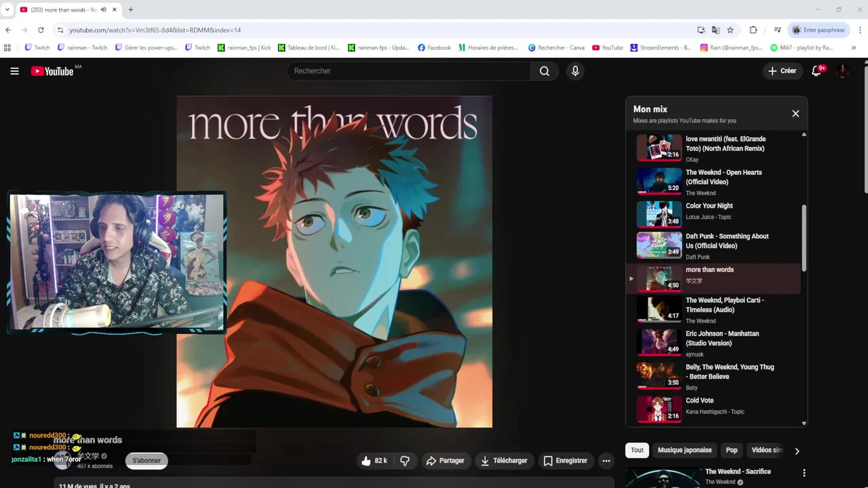Open the notifications bell
Viewport: 868px width, 488px height.
(x=816, y=71)
